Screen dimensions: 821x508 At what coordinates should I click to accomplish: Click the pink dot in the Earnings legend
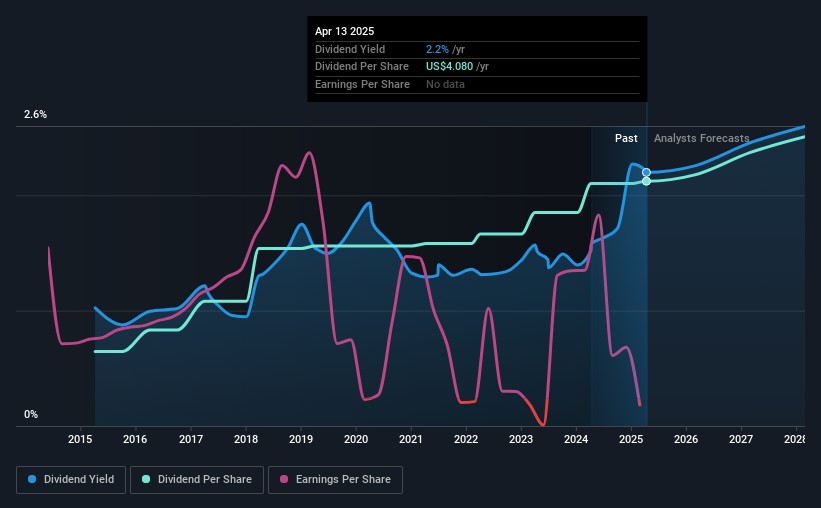tap(285, 480)
